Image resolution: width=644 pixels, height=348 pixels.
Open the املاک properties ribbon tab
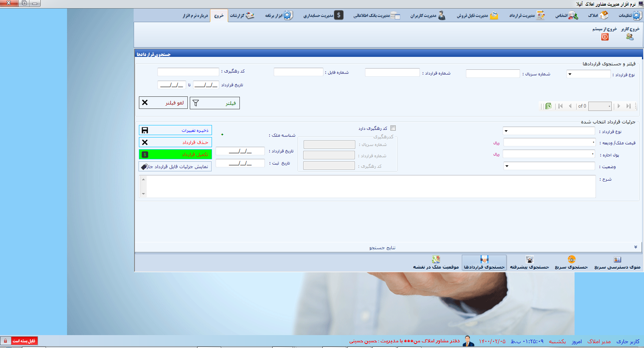[598, 16]
